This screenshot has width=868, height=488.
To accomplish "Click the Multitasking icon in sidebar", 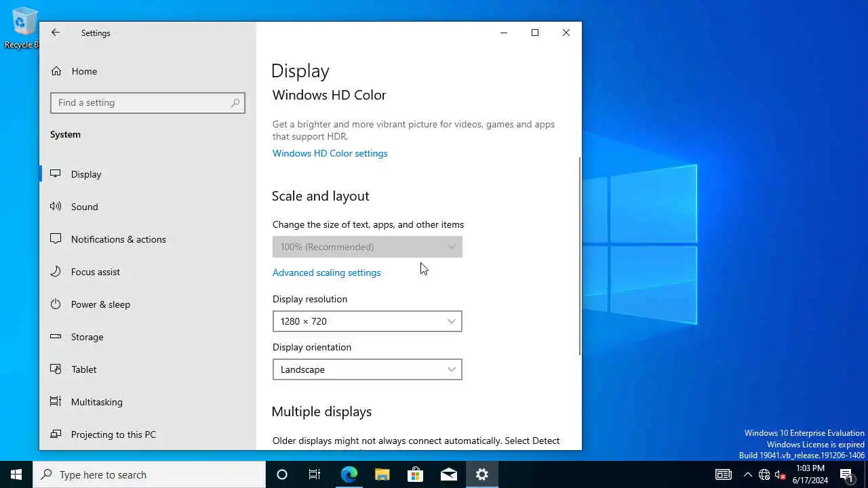I will pos(56,402).
